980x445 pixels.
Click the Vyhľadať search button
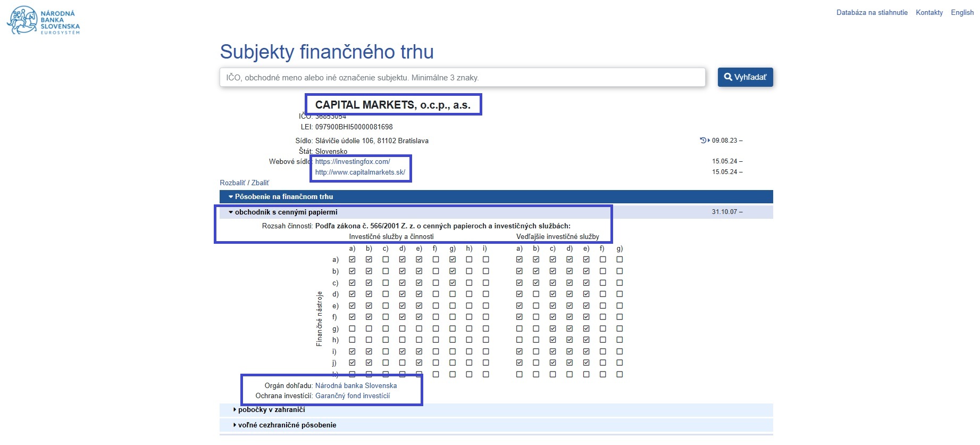(x=745, y=77)
